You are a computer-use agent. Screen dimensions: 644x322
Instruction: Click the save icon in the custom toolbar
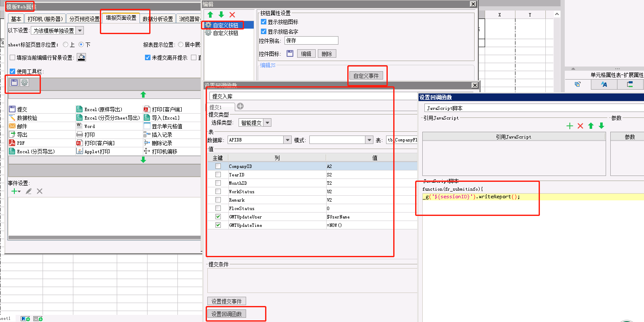pyautogui.click(x=14, y=82)
